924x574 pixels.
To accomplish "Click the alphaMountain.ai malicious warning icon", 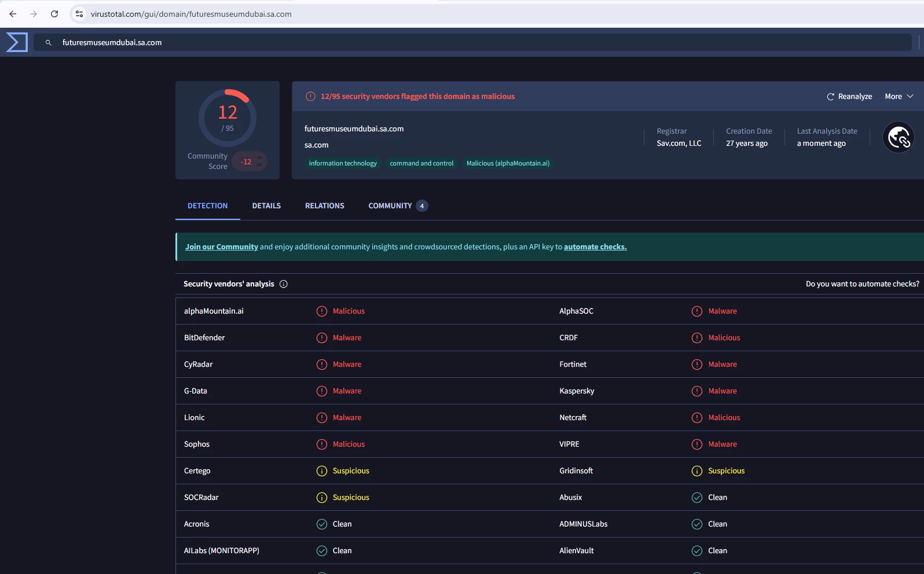I will tap(322, 311).
